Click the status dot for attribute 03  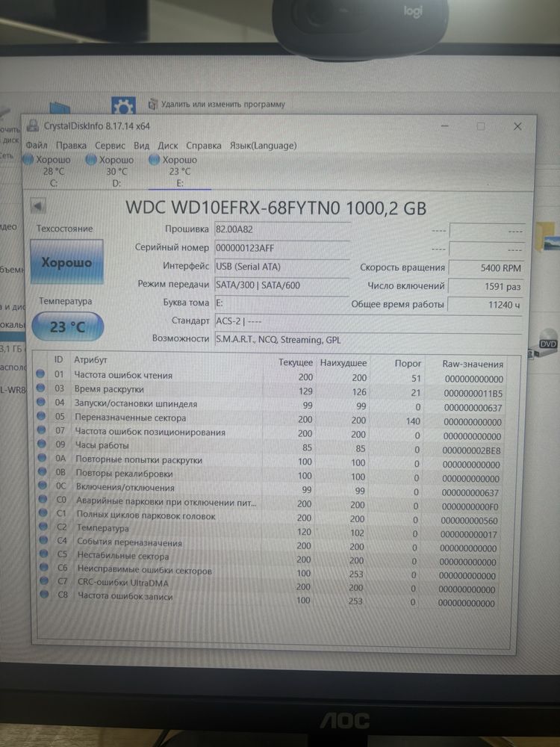[x=40, y=388]
